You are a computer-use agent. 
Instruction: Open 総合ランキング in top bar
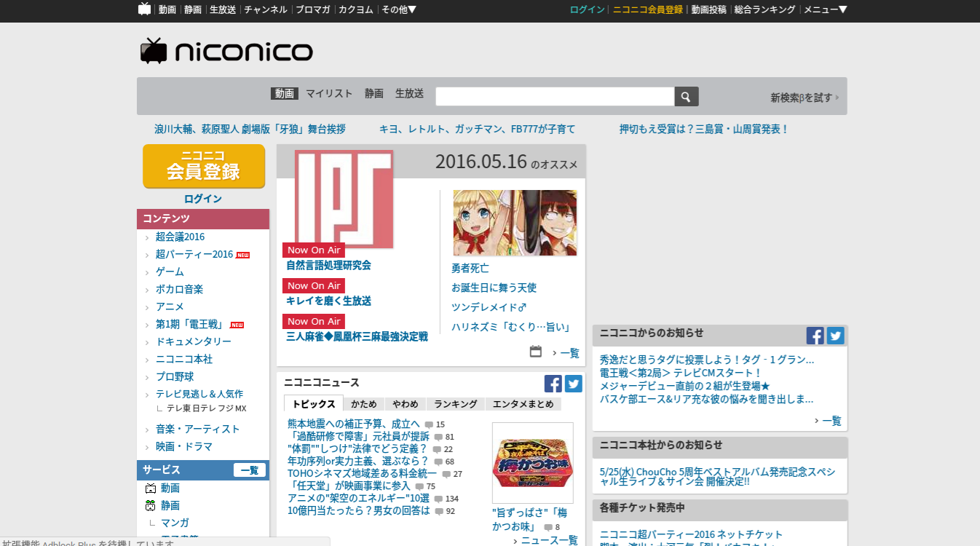[764, 9]
